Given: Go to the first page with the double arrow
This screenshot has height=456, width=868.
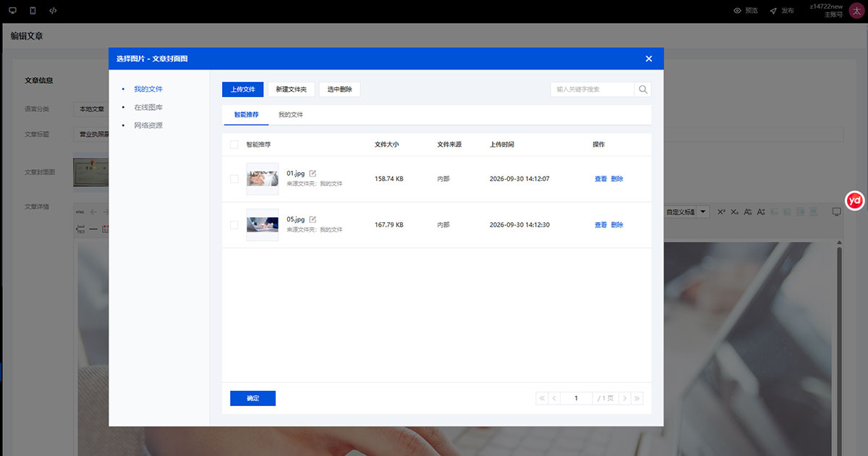Looking at the screenshot, I should click(x=542, y=398).
